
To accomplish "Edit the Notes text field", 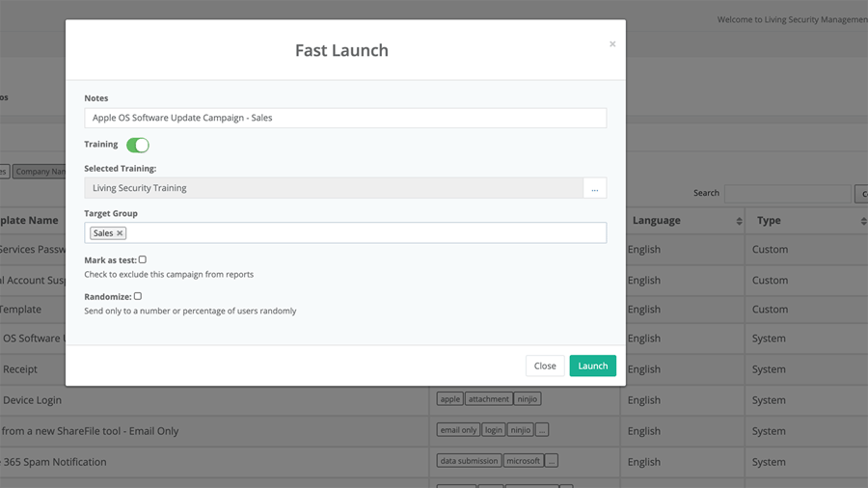I will coord(345,118).
